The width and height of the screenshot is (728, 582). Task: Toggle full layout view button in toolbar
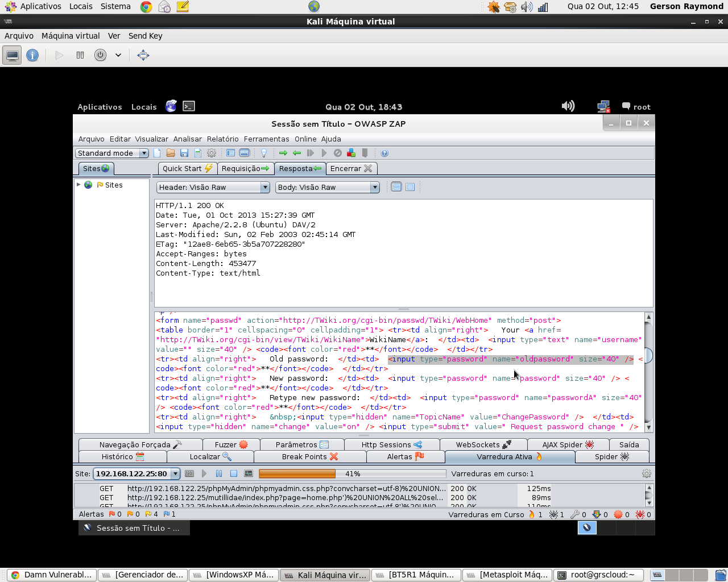tap(245, 153)
